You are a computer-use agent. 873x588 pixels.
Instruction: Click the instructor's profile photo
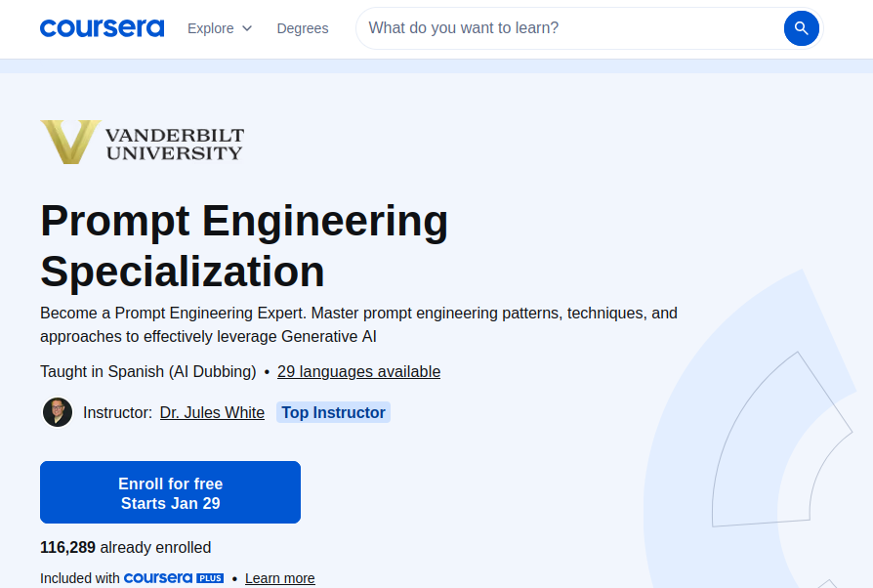[x=58, y=412]
